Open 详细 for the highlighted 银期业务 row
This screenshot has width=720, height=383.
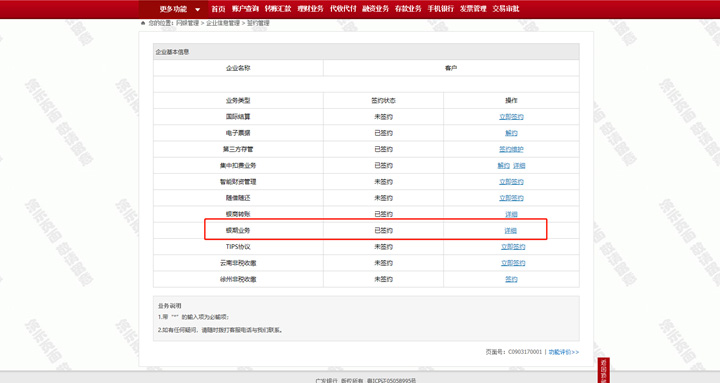511,231
